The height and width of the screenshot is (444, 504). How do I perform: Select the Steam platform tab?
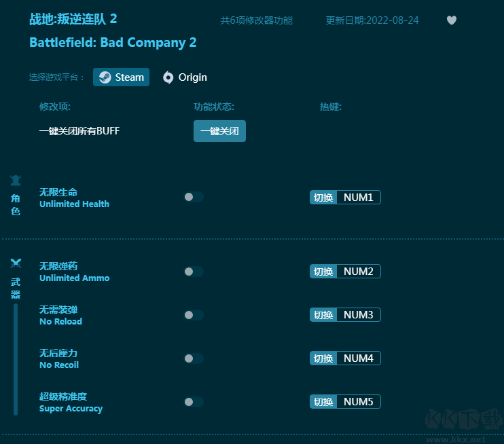(x=122, y=77)
